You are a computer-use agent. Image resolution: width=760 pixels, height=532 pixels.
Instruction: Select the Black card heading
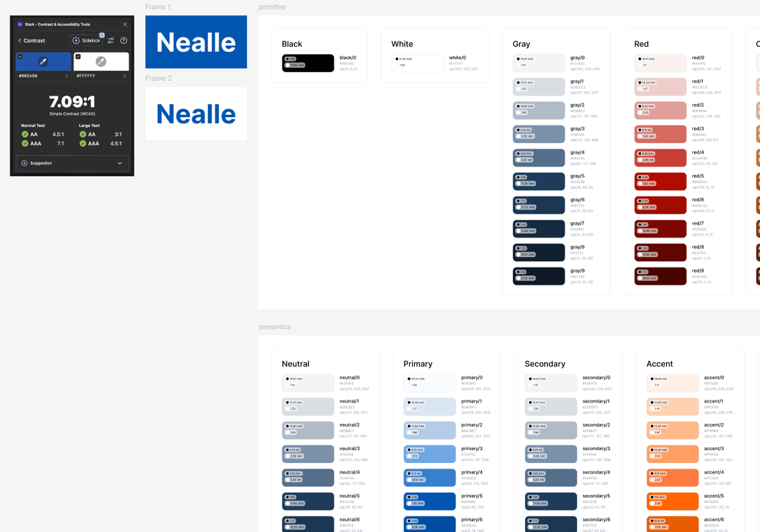(292, 44)
